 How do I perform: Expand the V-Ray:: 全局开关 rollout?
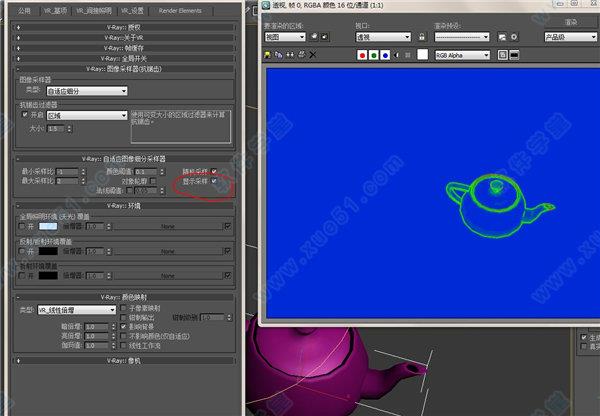[124, 59]
